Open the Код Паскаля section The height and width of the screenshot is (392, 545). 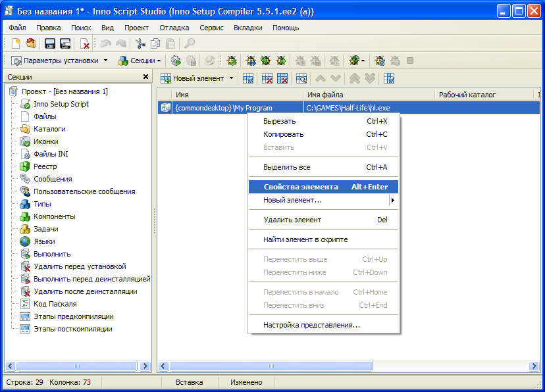tap(55, 304)
